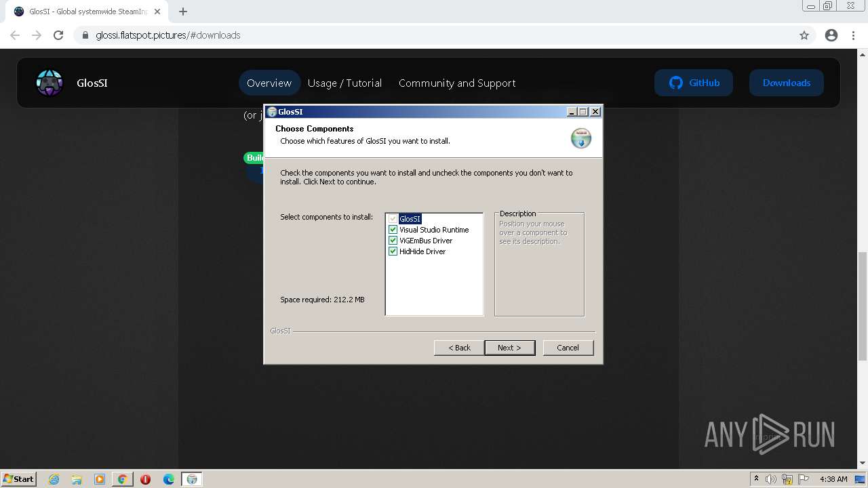Image resolution: width=868 pixels, height=488 pixels.
Task: Click 'Space required: 212.2 MB' text
Action: coord(322,300)
